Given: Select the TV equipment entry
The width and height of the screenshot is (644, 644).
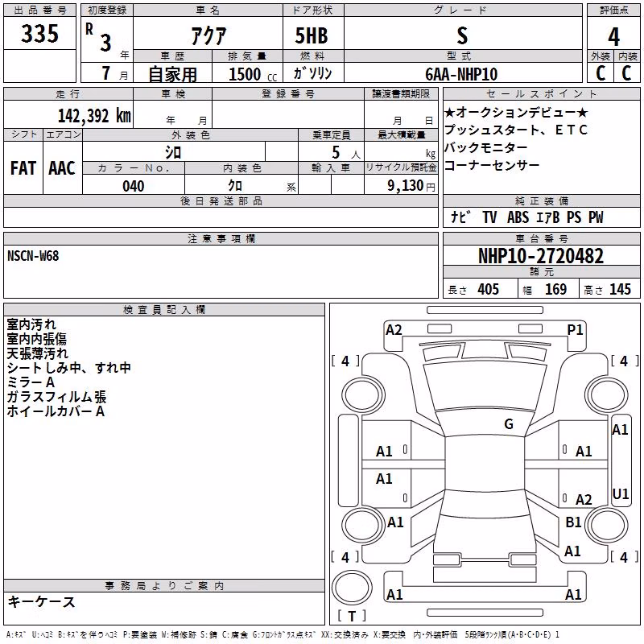Looking at the screenshot, I should 489,217.
